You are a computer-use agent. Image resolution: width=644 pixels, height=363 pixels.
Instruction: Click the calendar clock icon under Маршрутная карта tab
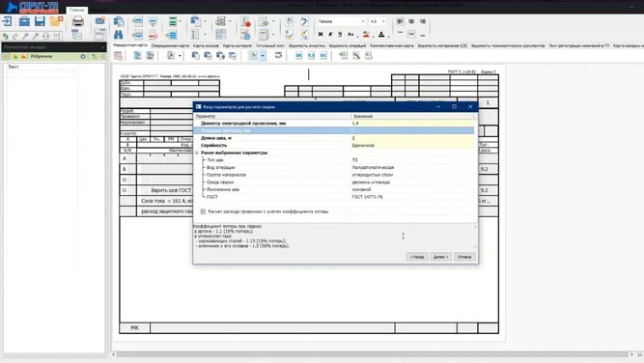(119, 56)
